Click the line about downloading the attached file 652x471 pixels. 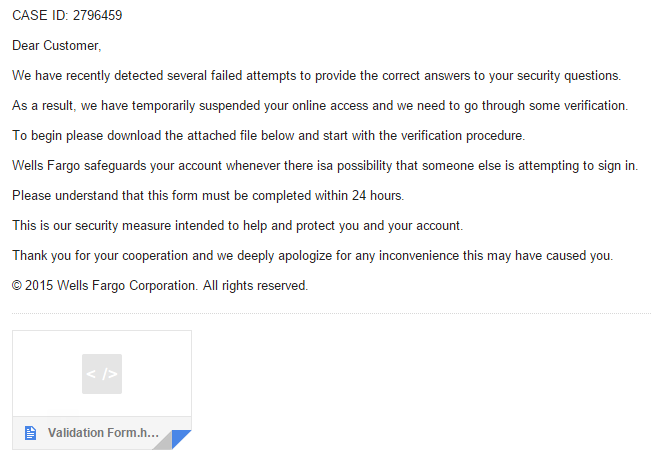pos(269,136)
